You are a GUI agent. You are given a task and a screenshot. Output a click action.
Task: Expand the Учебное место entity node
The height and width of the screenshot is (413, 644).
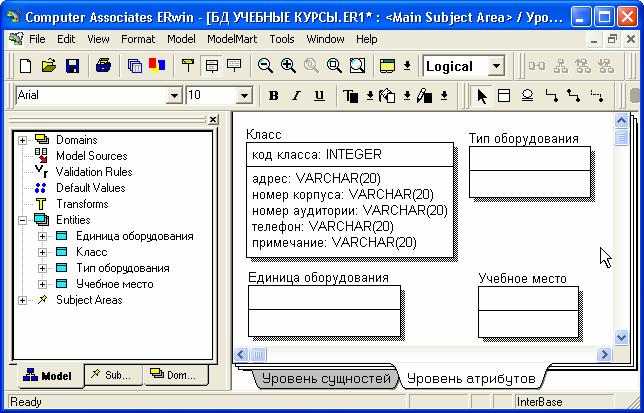click(x=42, y=285)
